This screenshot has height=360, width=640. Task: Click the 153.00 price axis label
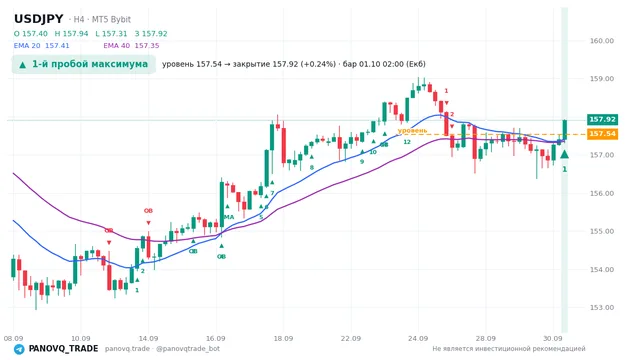click(602, 308)
